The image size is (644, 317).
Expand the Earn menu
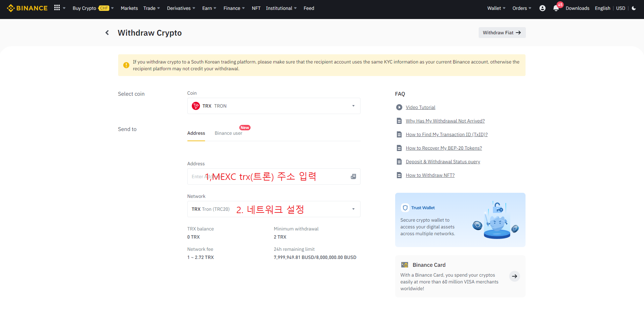209,8
